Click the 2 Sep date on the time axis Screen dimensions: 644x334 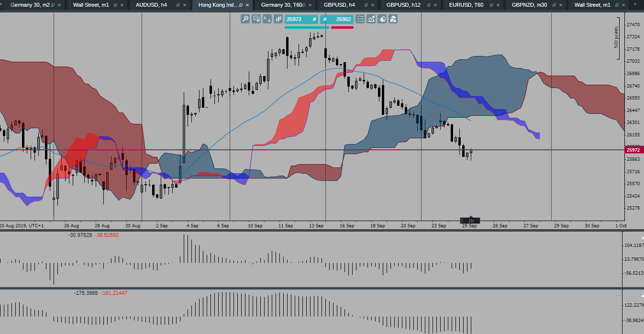click(x=162, y=225)
